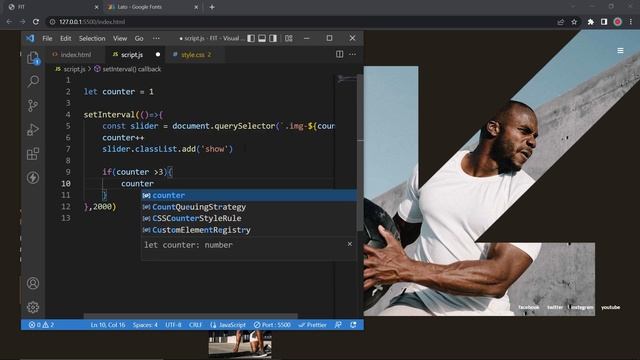Reload the page in Chrome
The image size is (640, 360).
pos(36,22)
